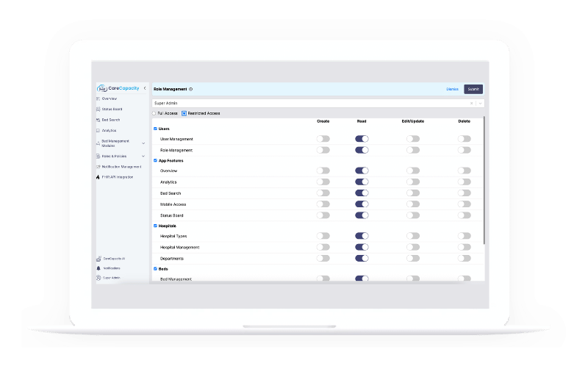The height and width of the screenshot is (366, 588).
Task: Open the CareCapacity AI icon
Action: (98, 259)
